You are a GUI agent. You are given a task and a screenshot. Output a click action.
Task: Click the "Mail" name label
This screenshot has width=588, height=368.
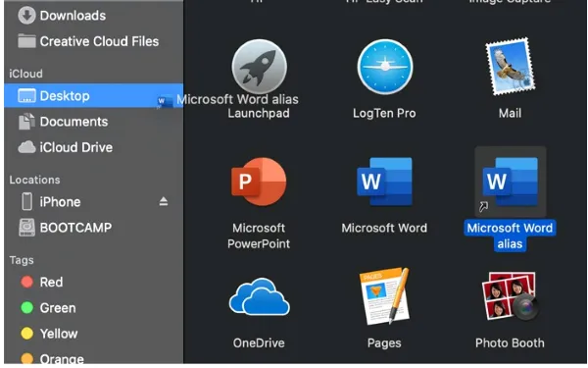[510, 113]
